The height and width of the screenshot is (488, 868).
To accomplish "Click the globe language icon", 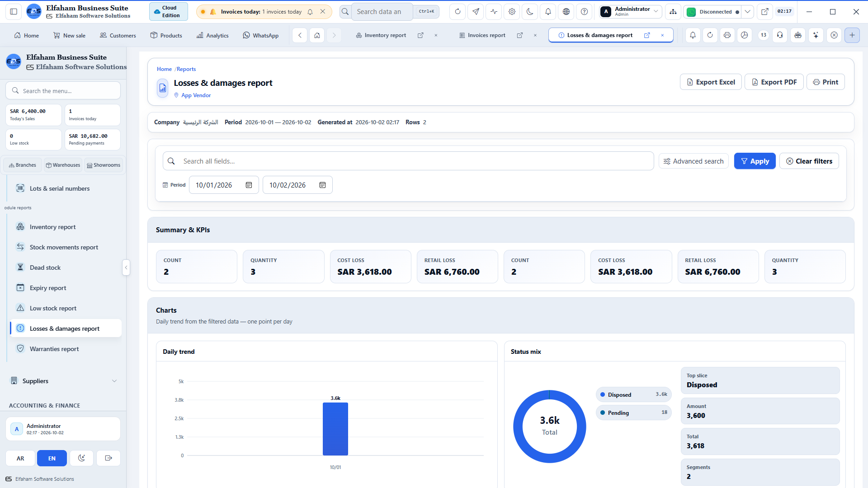I will coord(566,12).
